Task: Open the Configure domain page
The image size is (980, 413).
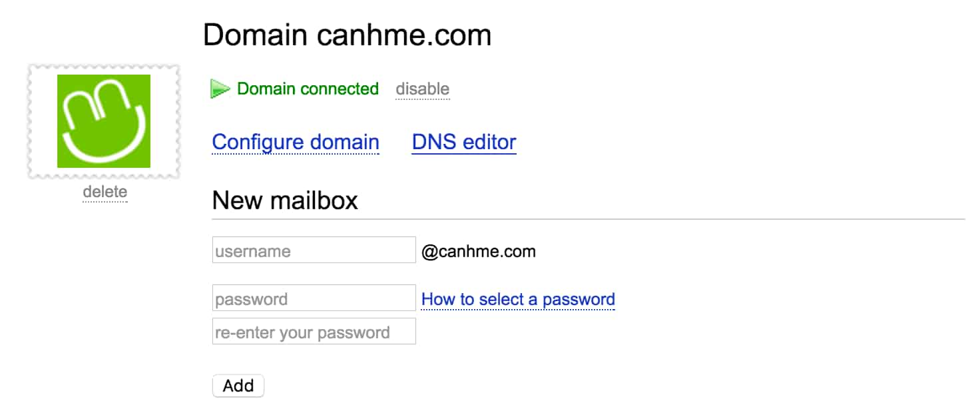Action: pos(296,143)
